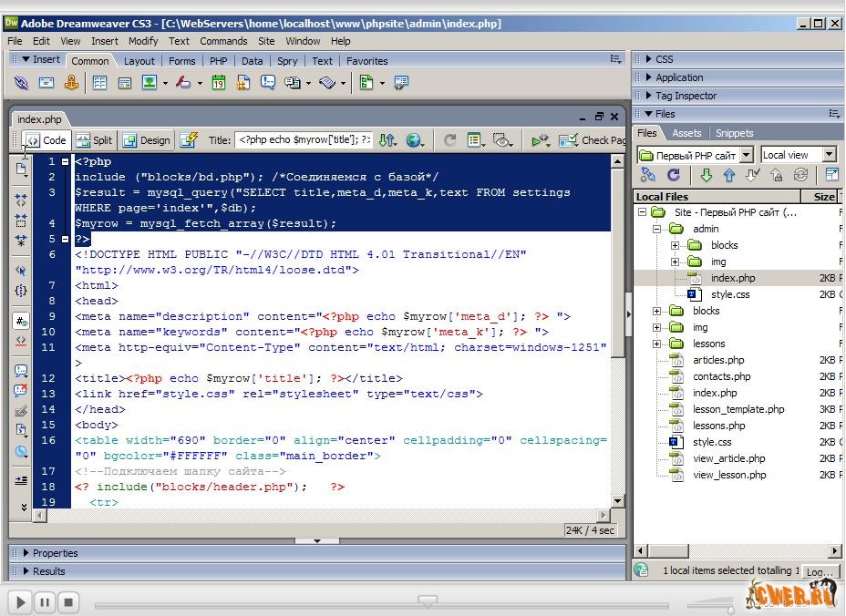Click Connect to remote host icon
This screenshot has height=616, width=846.
tap(648, 175)
